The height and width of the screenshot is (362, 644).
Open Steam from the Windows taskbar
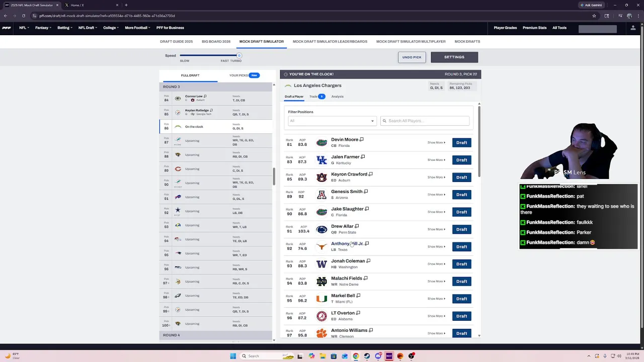point(367,356)
